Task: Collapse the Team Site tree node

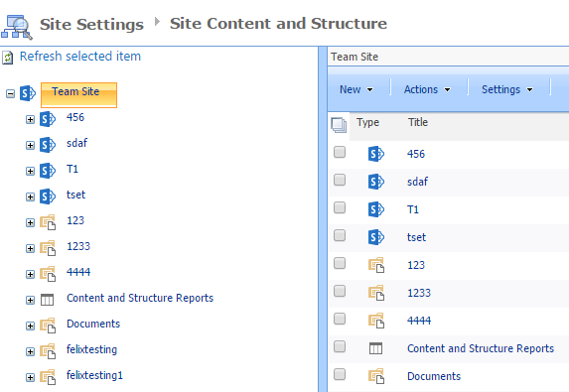Action: [10, 94]
